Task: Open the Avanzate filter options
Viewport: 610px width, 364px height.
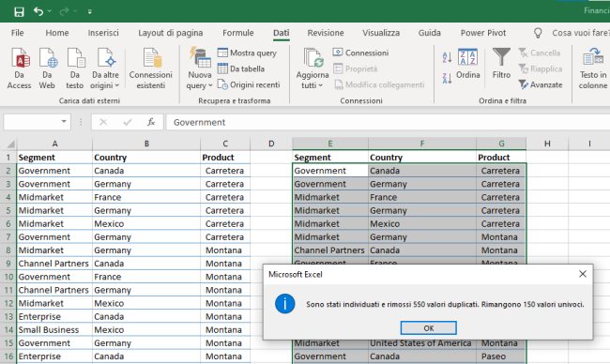Action: pyautogui.click(x=541, y=84)
